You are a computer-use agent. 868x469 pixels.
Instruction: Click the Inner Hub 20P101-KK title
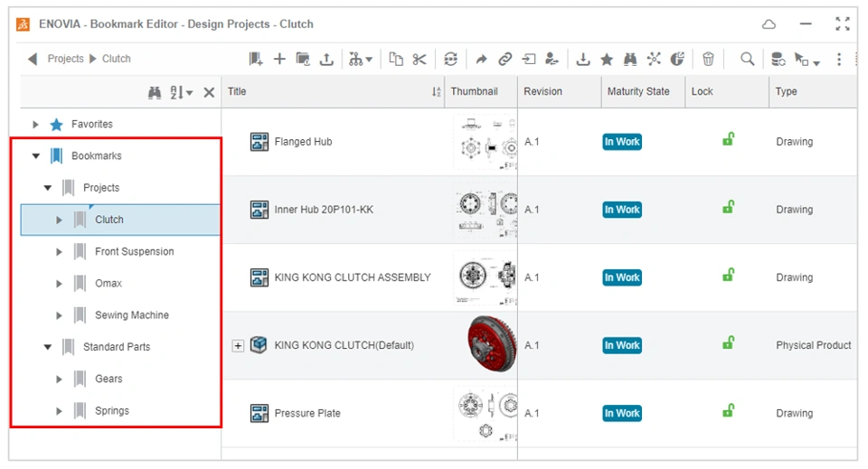pos(324,210)
